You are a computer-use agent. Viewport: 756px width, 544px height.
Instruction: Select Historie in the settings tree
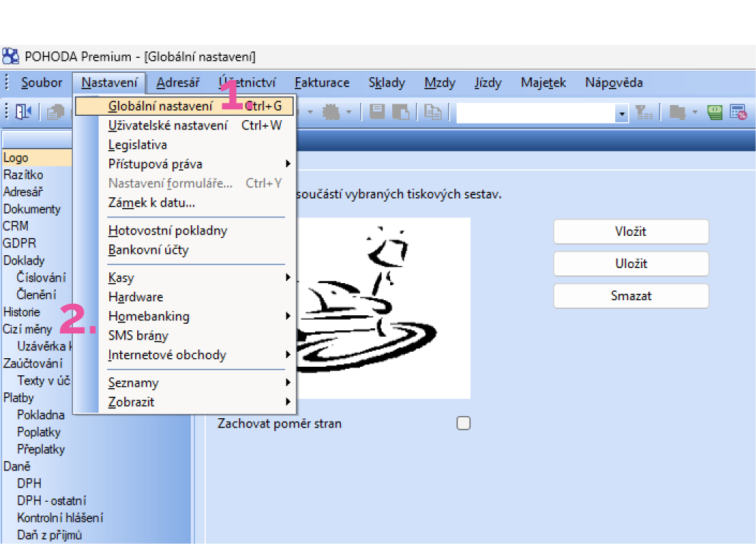coord(21,312)
